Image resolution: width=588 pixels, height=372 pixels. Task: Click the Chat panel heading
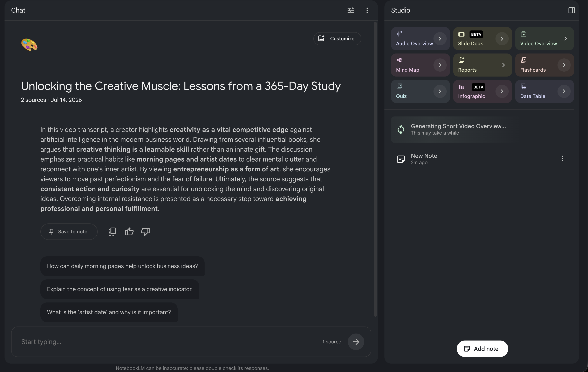point(18,10)
